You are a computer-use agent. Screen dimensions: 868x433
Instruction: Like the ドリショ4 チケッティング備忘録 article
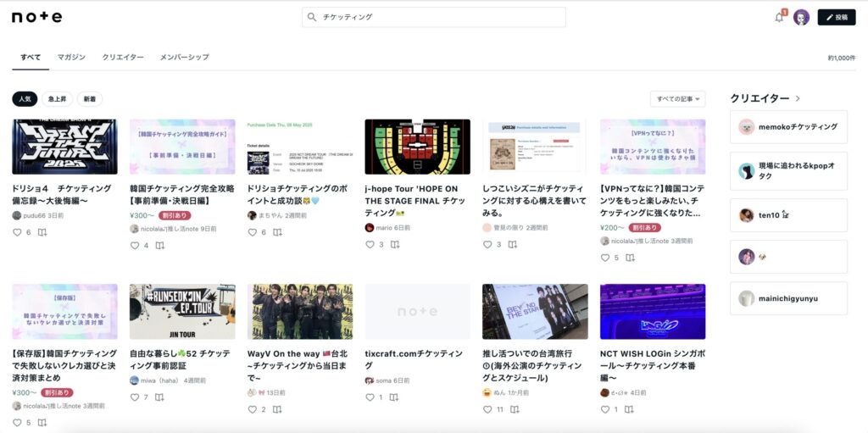17,232
